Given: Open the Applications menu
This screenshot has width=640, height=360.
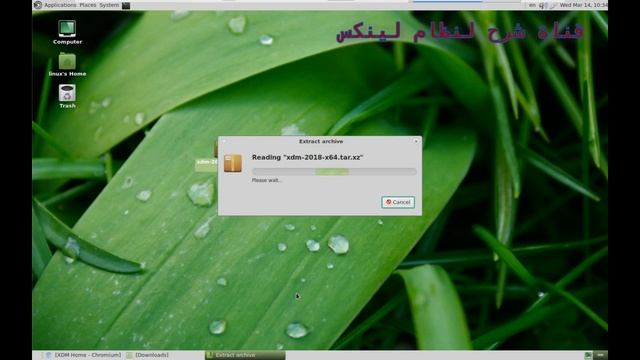Looking at the screenshot, I should [x=60, y=5].
